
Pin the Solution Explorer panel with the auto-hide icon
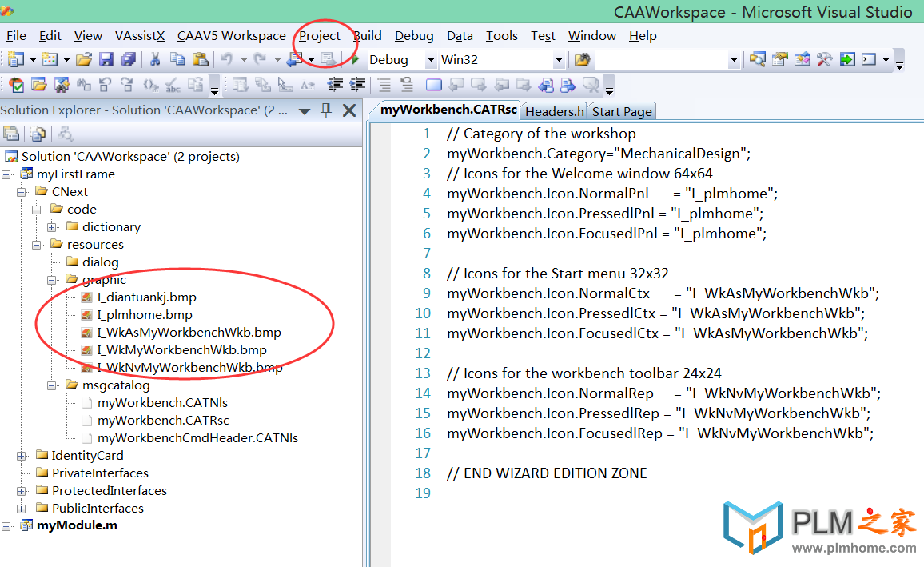(326, 110)
